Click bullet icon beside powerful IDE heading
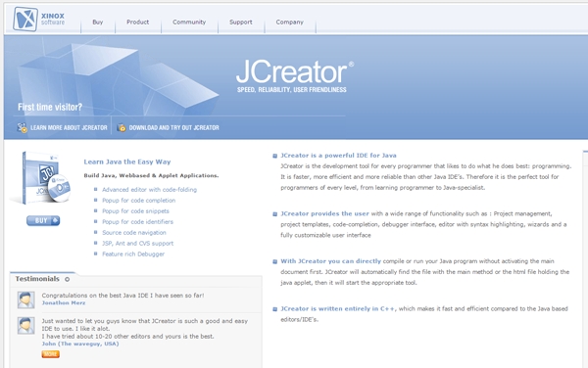 (274, 156)
